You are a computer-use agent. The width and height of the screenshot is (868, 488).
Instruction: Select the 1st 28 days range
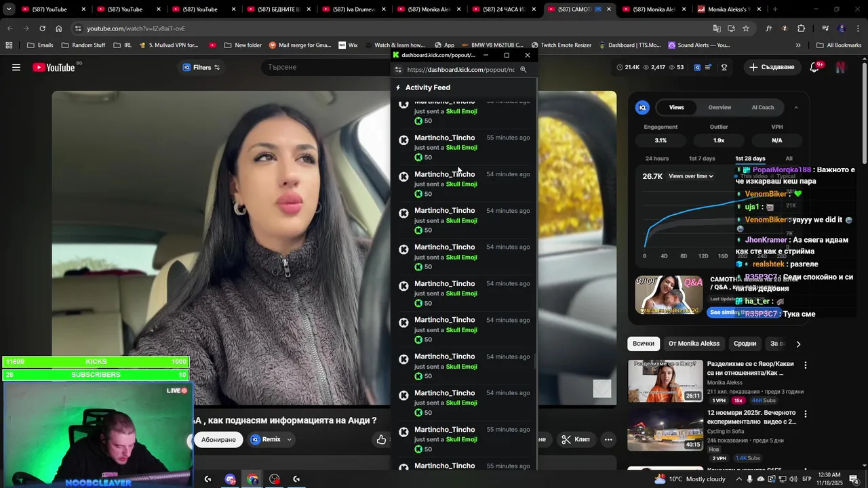[x=750, y=159]
